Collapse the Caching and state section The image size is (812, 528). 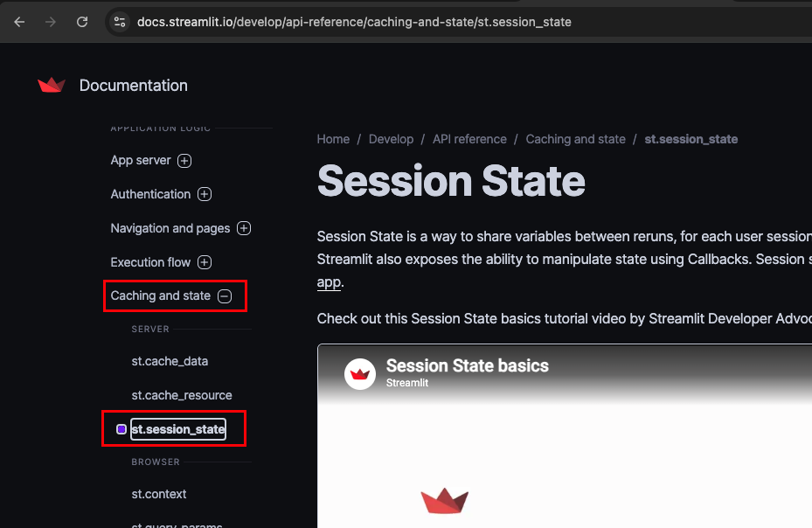(225, 295)
